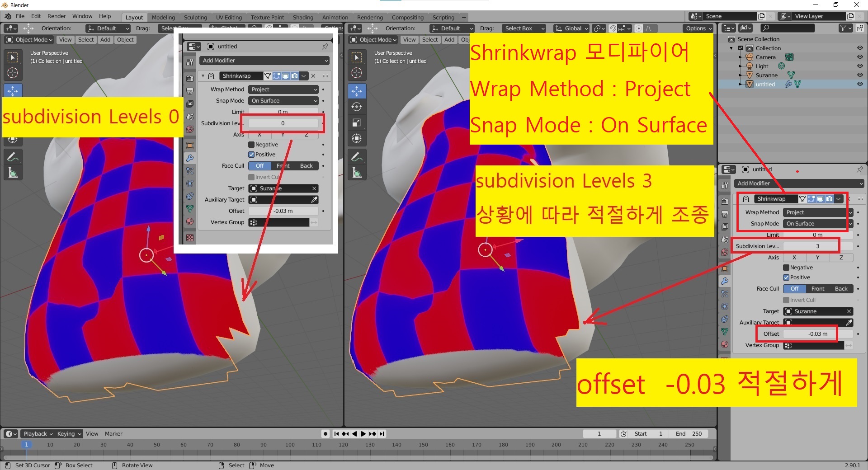Pin the right Properties editor context
868x470 pixels.
(859, 169)
